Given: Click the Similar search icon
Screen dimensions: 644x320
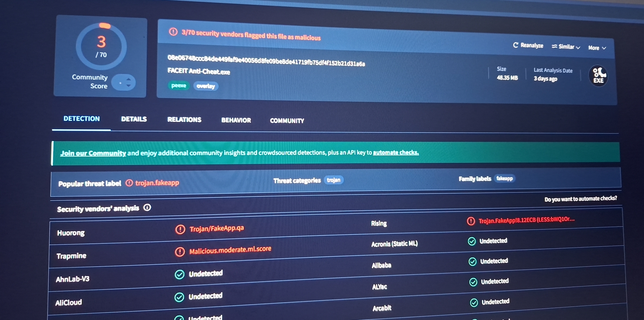Looking at the screenshot, I should coord(554,46).
